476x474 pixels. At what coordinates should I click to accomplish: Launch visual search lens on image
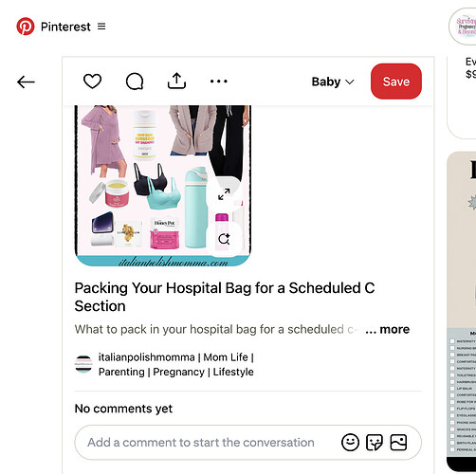(224, 239)
